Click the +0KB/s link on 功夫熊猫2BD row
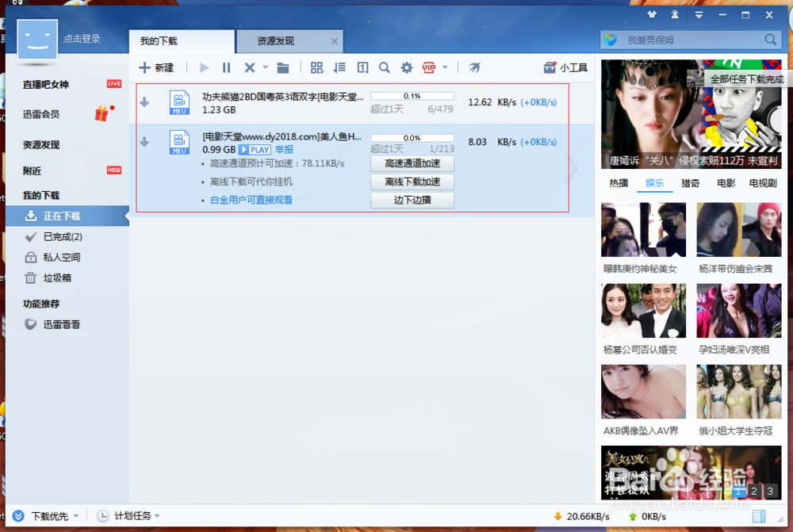 538,102
